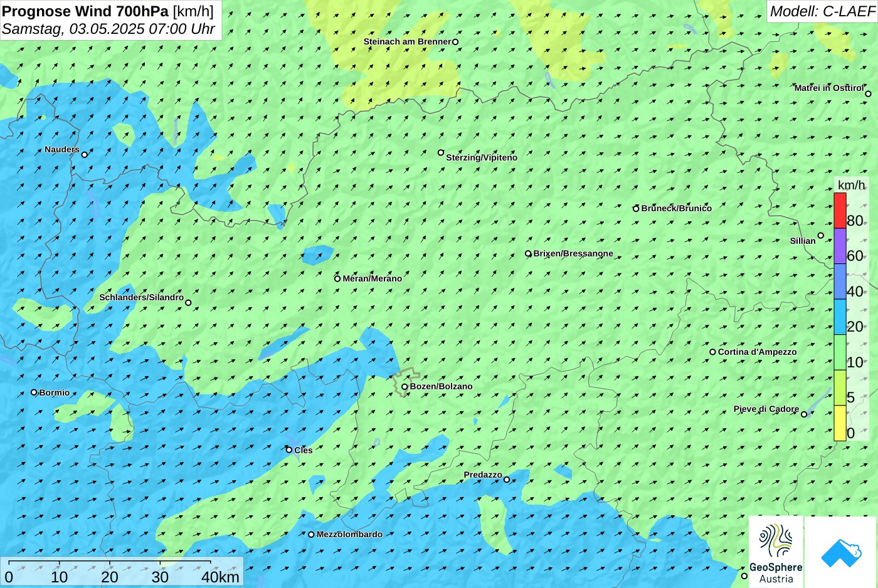Screen dimensions: 878x588
Task: Click the red 80 km/h legend color
Action: coord(840,211)
